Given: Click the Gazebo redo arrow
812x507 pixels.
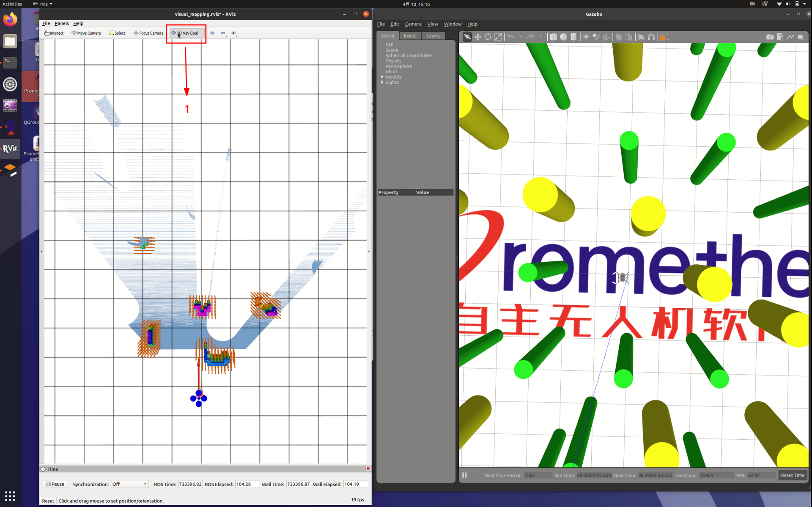Looking at the screenshot, I should tap(531, 37).
